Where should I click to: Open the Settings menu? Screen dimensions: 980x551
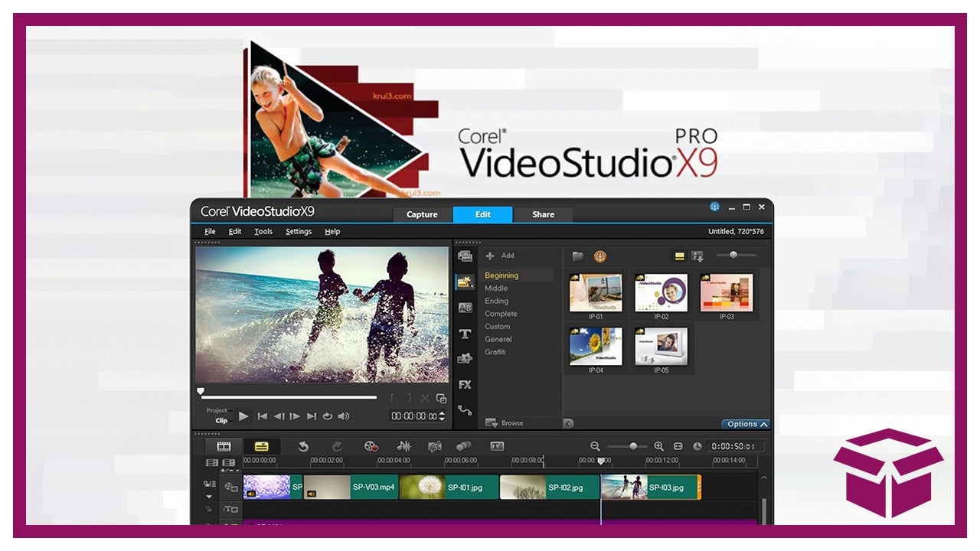pos(298,231)
